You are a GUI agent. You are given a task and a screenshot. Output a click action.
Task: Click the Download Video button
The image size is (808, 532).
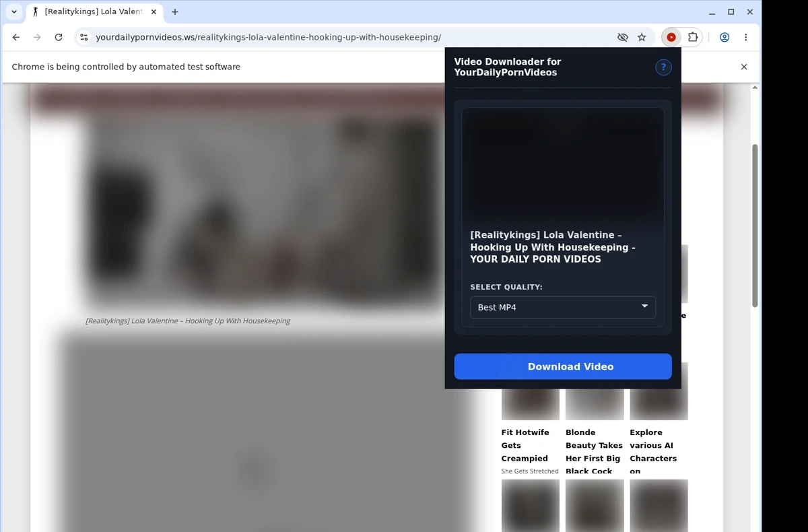[563, 366]
